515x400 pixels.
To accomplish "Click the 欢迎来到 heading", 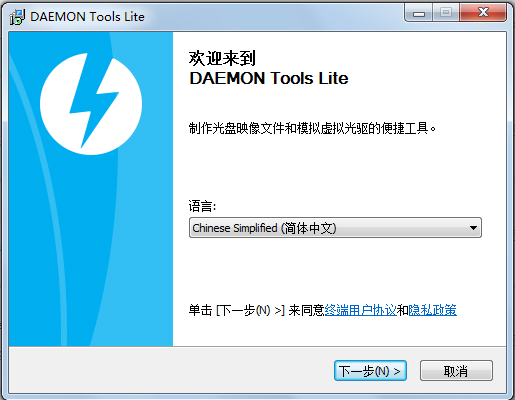I will pos(222,58).
